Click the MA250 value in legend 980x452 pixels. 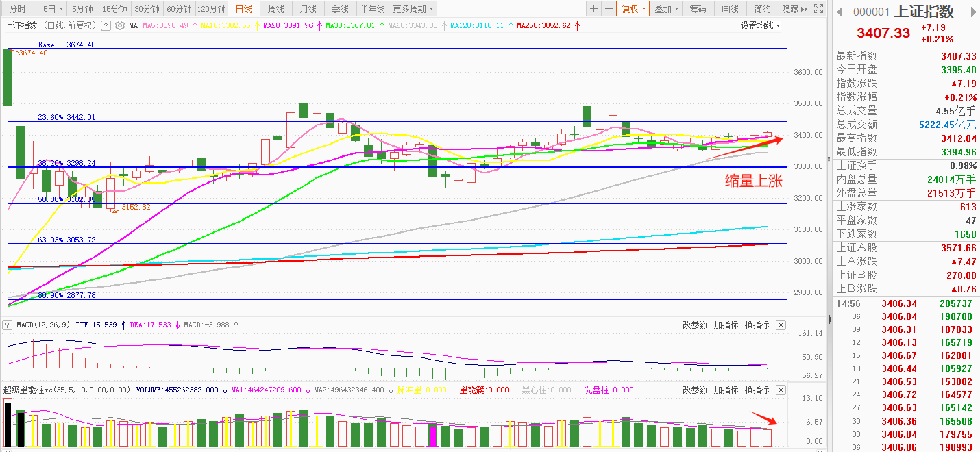[x=543, y=25]
